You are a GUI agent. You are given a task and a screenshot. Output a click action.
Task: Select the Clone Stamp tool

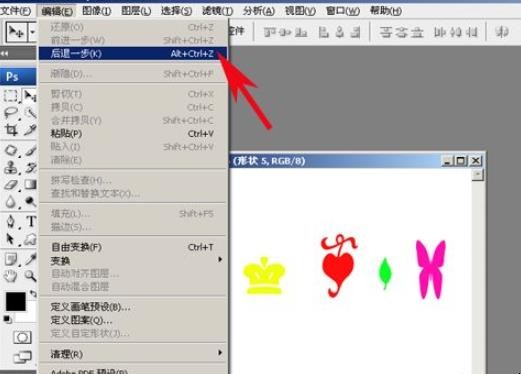11,167
